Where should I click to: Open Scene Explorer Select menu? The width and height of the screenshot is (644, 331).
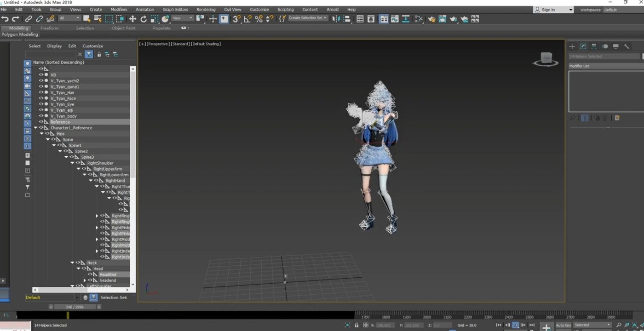click(x=34, y=46)
